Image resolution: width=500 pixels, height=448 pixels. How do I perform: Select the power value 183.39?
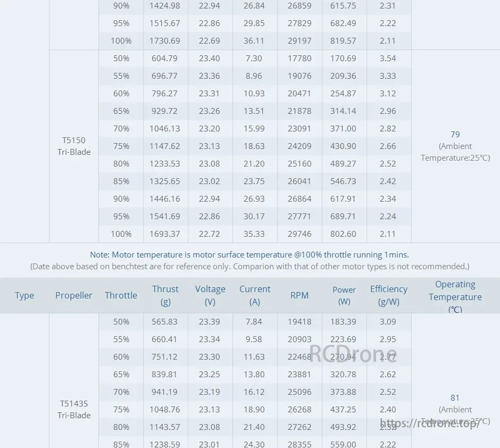click(343, 321)
